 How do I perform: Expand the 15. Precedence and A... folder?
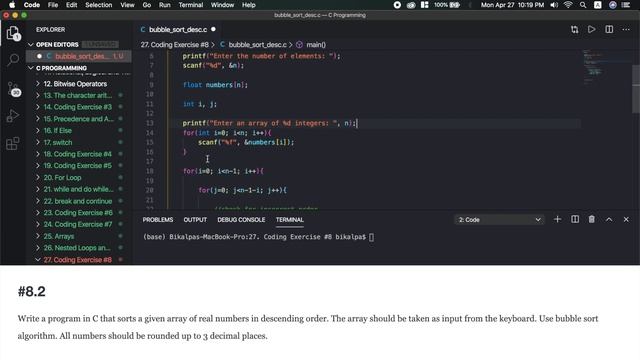[78, 119]
